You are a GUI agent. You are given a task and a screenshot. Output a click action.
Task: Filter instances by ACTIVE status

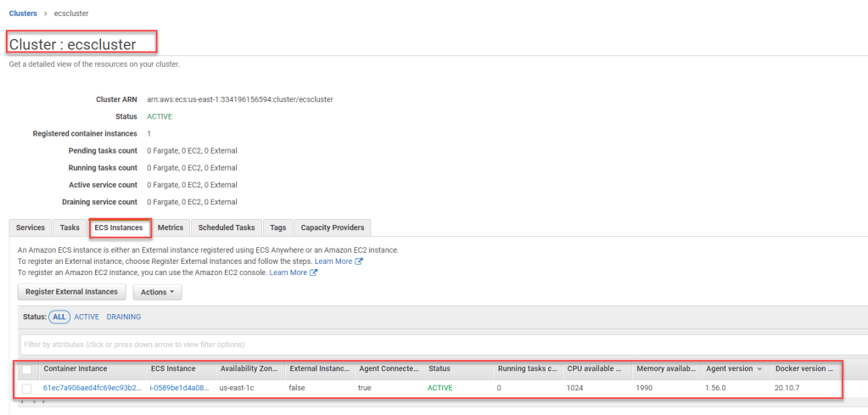click(x=87, y=317)
